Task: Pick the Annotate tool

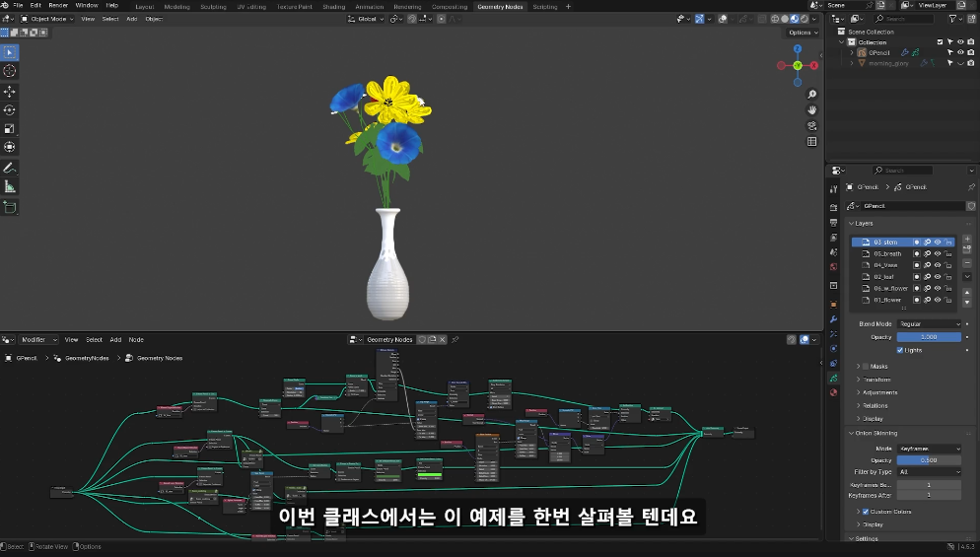Action: click(x=10, y=168)
